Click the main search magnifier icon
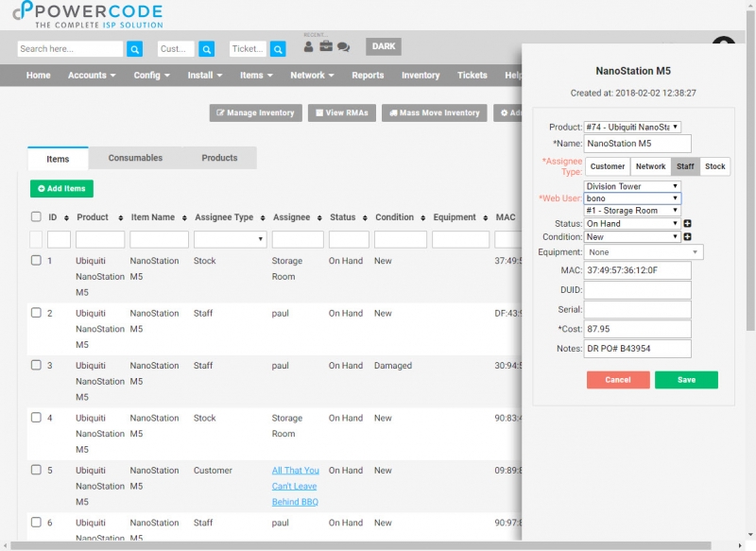The height and width of the screenshot is (551, 756). point(134,49)
